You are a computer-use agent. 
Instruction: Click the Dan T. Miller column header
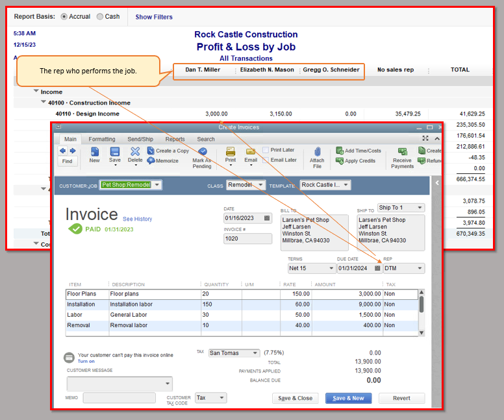[x=203, y=69]
